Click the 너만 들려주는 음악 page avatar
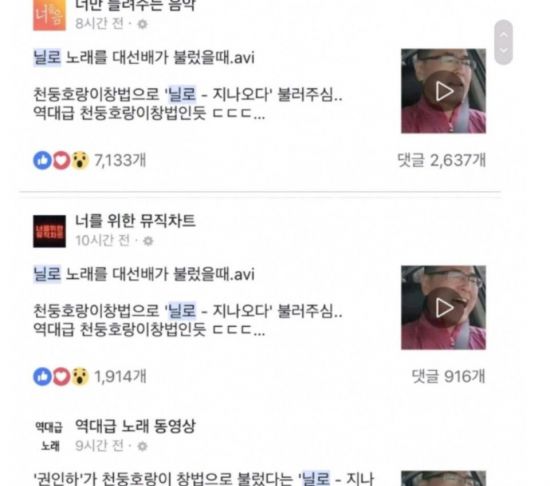This screenshot has width=550, height=486. tap(49, 15)
